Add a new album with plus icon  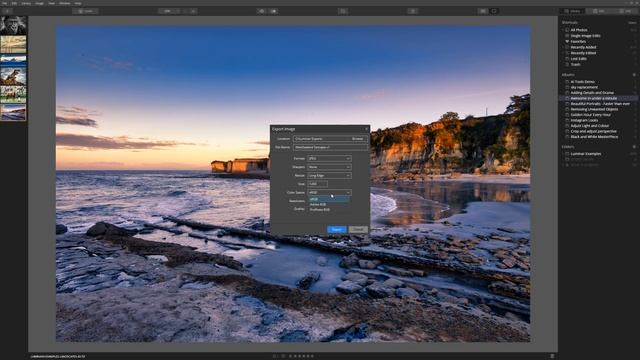[x=634, y=75]
